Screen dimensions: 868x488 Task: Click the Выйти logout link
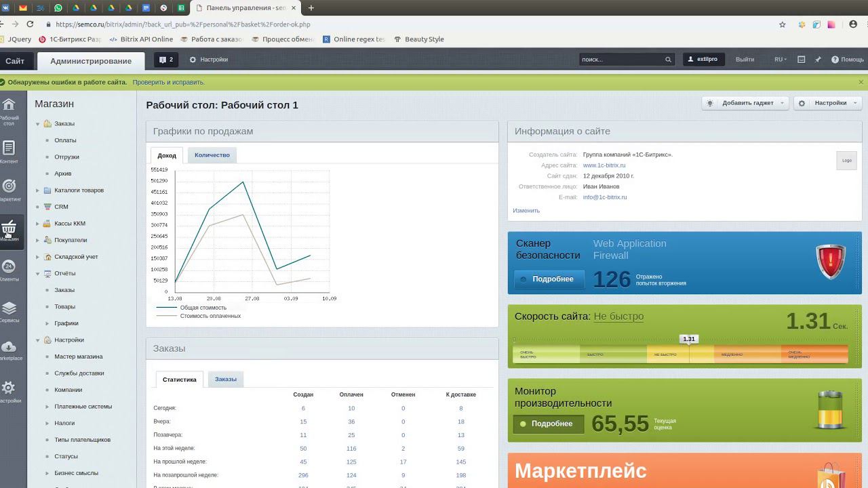pyautogui.click(x=745, y=60)
